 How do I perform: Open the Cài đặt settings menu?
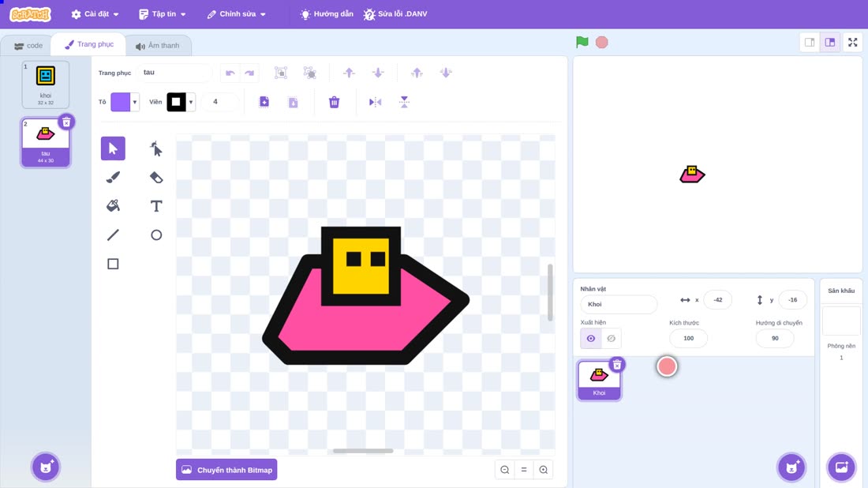pyautogui.click(x=95, y=14)
